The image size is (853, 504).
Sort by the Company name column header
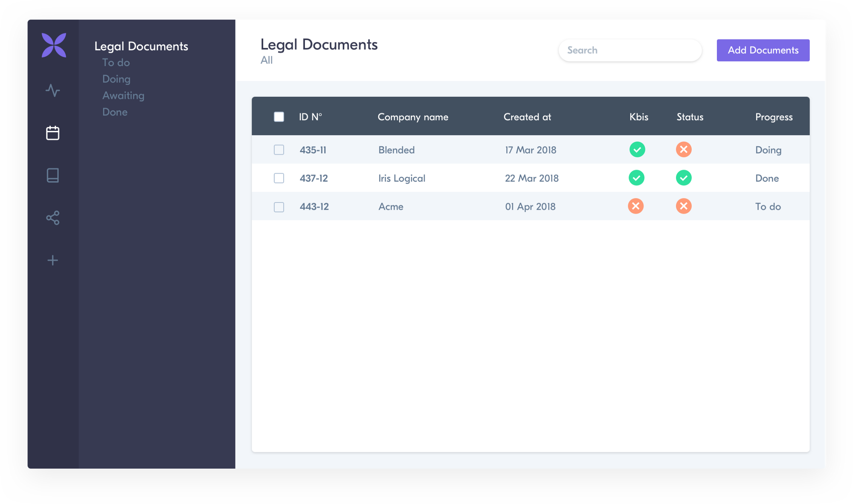pos(413,117)
